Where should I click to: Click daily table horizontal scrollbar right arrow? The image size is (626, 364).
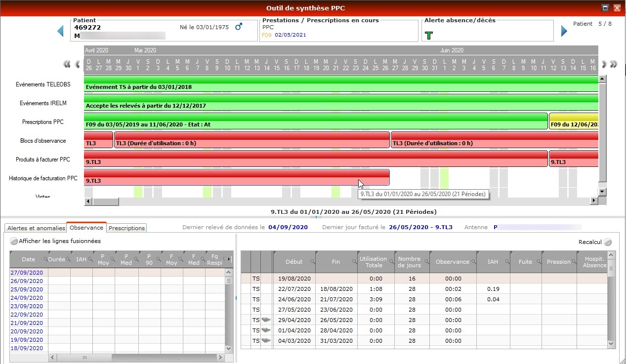pos(221,357)
